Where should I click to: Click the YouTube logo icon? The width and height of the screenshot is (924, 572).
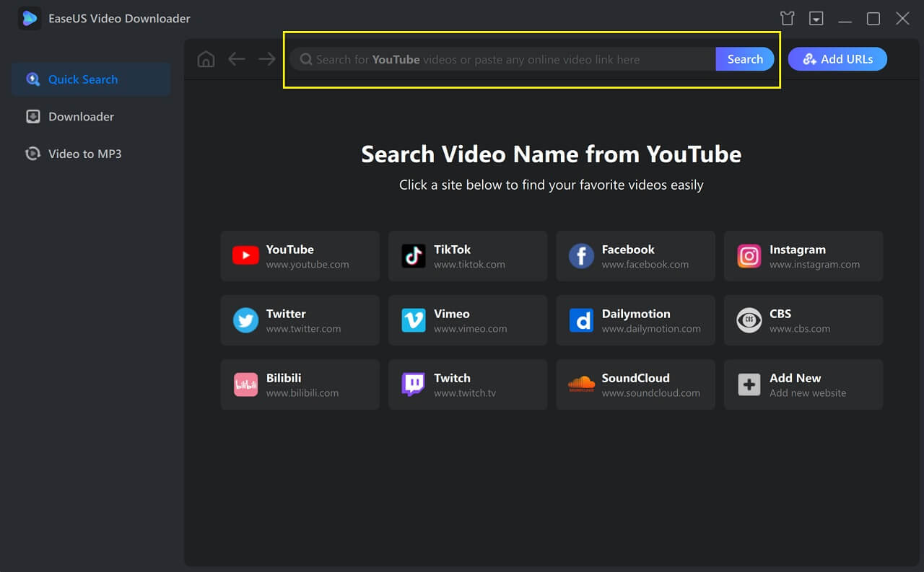(x=245, y=255)
